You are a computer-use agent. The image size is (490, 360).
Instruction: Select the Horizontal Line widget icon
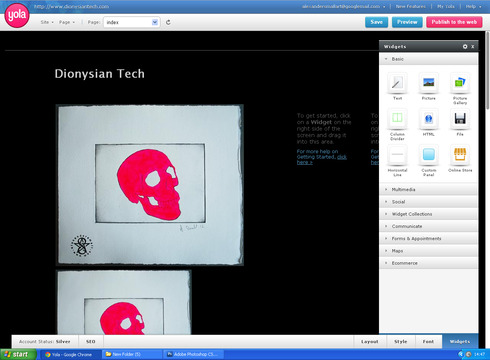397,155
